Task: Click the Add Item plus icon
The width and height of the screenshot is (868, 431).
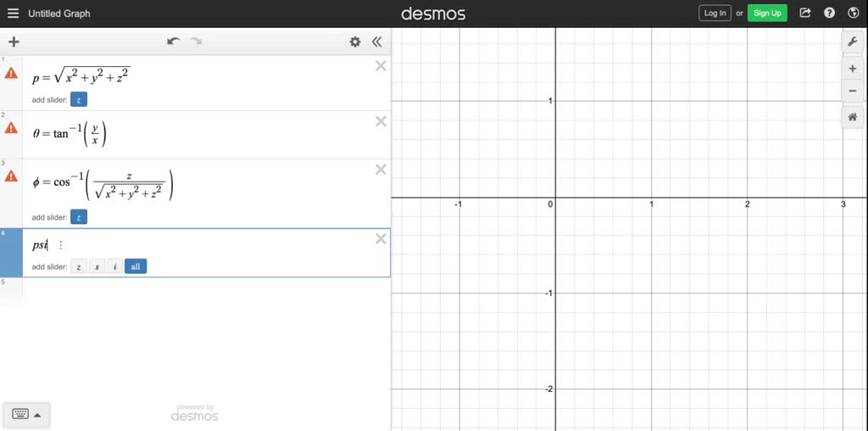Action: coord(14,42)
